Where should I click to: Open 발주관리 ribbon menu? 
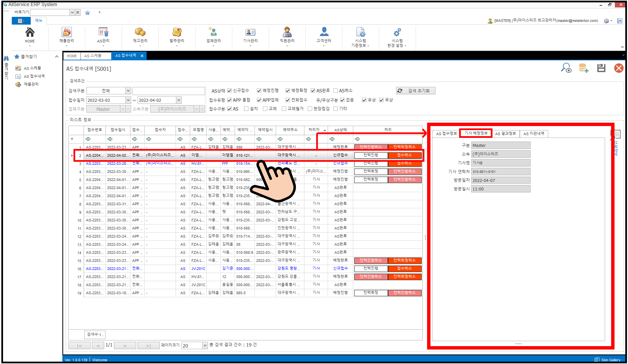point(177,36)
